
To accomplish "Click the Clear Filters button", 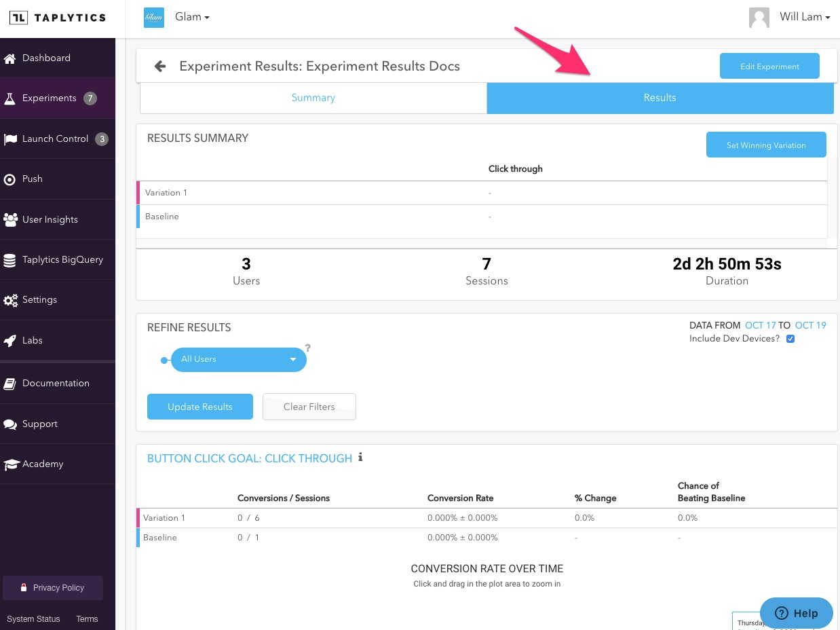I will [x=309, y=407].
